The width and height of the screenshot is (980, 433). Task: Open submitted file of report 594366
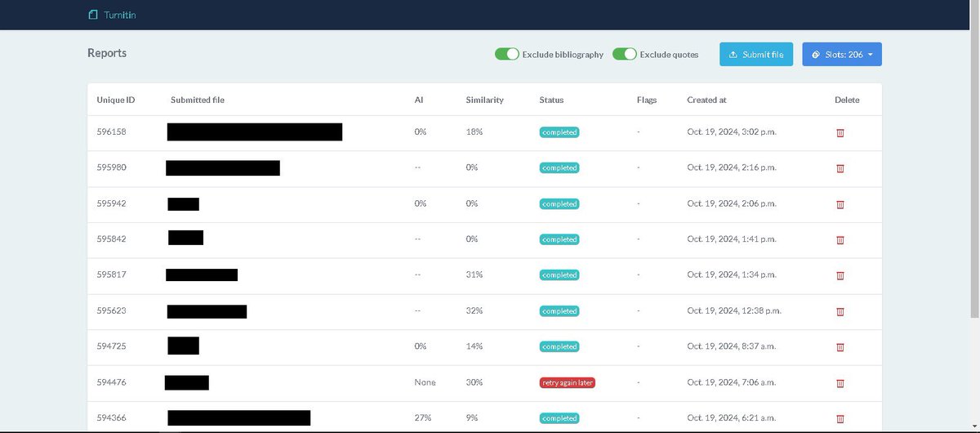pyautogui.click(x=239, y=417)
